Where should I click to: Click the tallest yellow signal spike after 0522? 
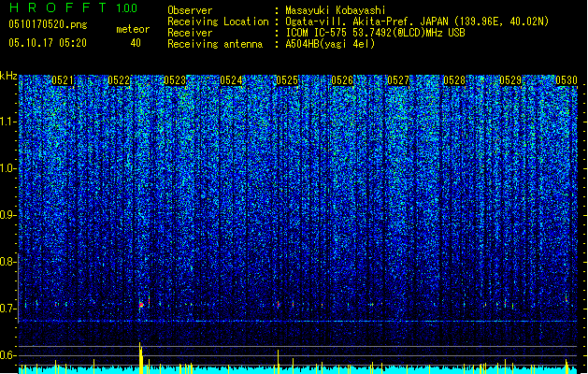coord(140,357)
